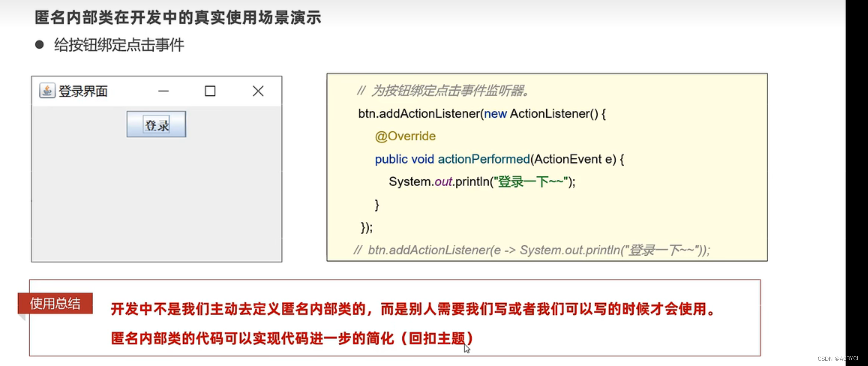Click the summary sentence starting 开发中不是我们主动
The height and width of the screenshot is (366, 868).
coord(413,309)
